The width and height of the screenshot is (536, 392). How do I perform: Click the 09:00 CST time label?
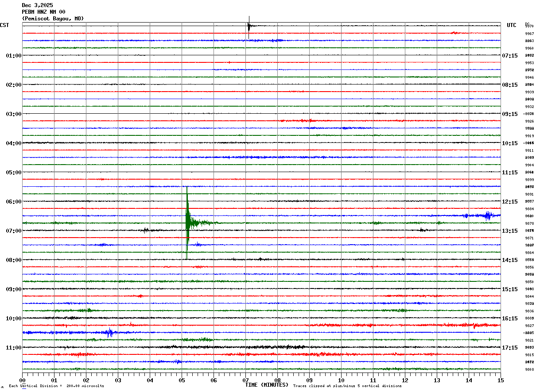point(13,289)
